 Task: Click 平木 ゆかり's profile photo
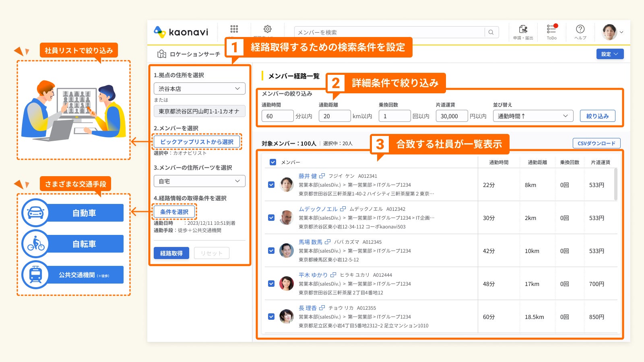(x=287, y=284)
